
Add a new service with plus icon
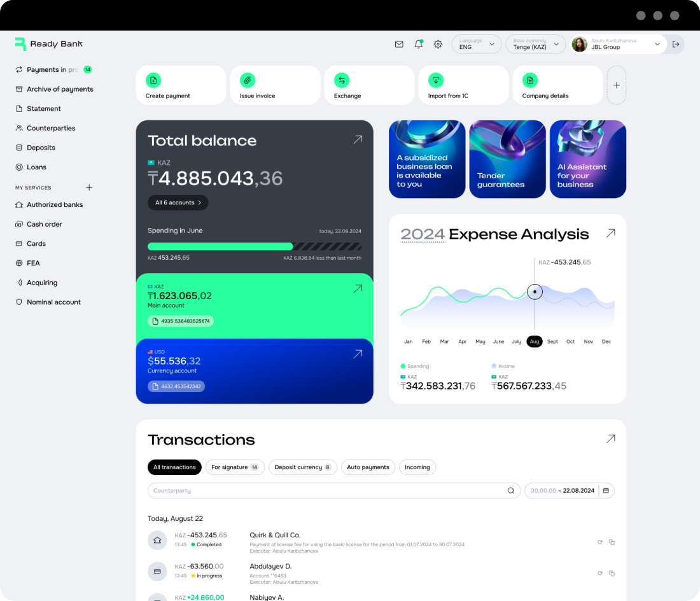(89, 188)
